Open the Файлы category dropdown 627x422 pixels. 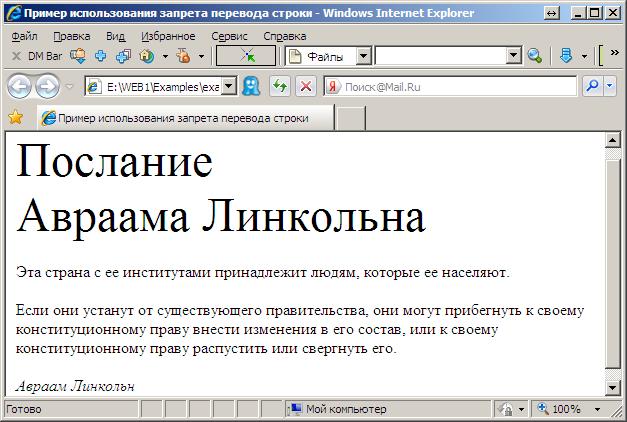click(363, 56)
